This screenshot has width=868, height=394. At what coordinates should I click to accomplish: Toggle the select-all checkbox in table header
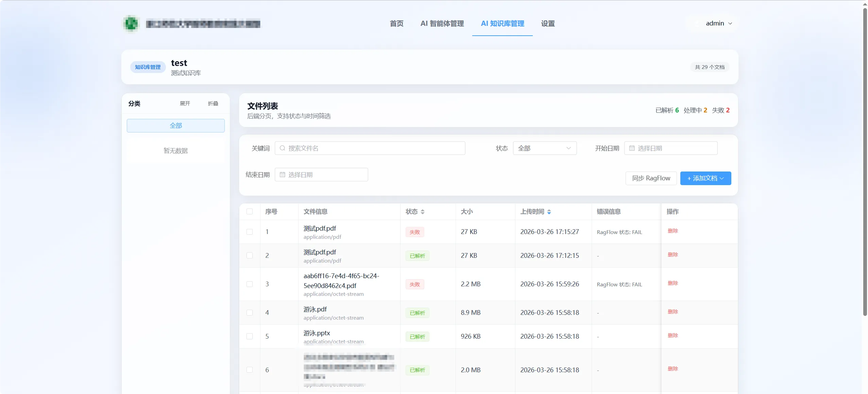[250, 211]
